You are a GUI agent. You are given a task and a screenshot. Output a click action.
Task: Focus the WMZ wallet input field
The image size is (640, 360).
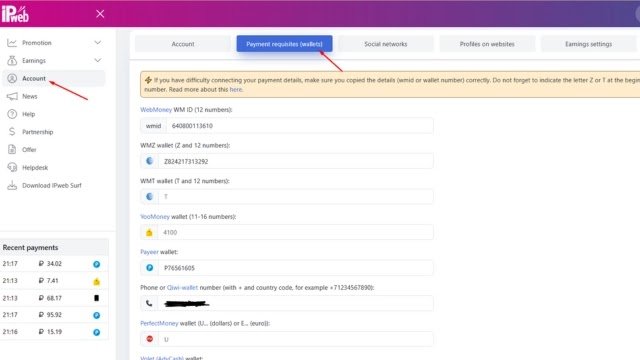click(x=296, y=161)
